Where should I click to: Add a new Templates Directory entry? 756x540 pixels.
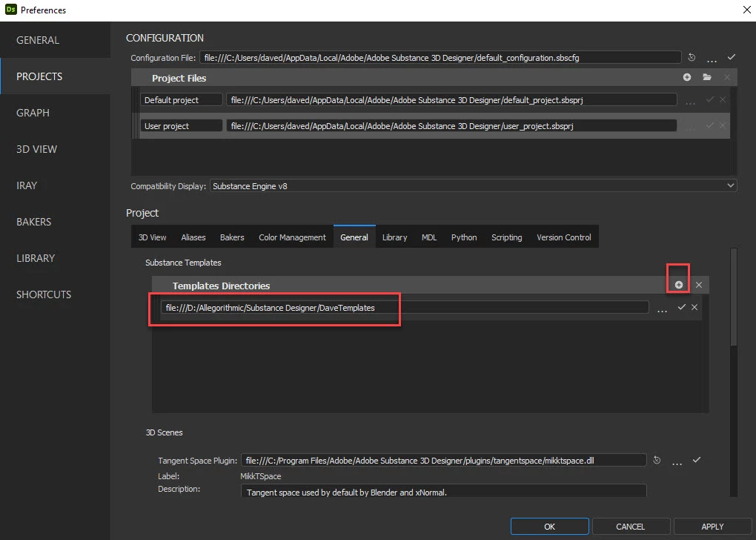click(x=678, y=285)
